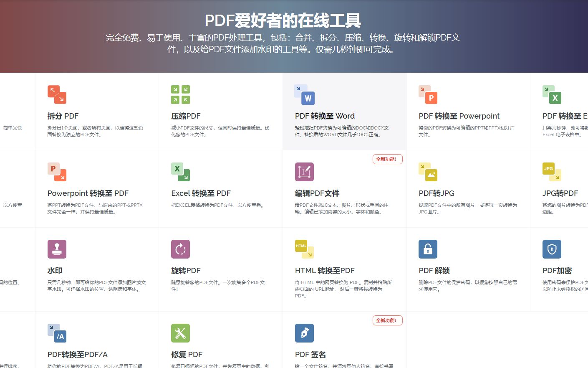The image size is (588, 368).
Task: Open the PDF 转换至 Powerpoint title
Action: coord(459,116)
